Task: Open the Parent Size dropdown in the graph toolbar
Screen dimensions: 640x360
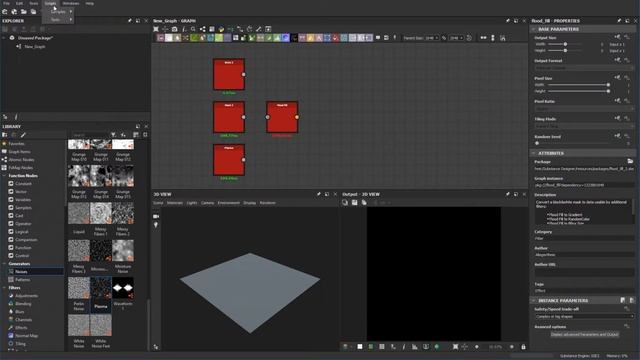Action: coord(432,38)
